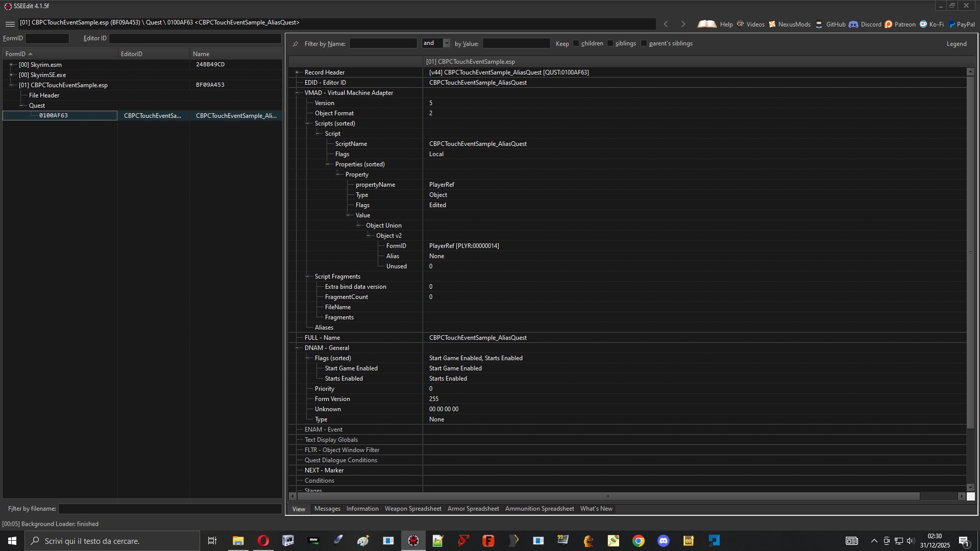Viewport: 980px width, 551px height.
Task: Open the Discord link icon
Action: (853, 24)
